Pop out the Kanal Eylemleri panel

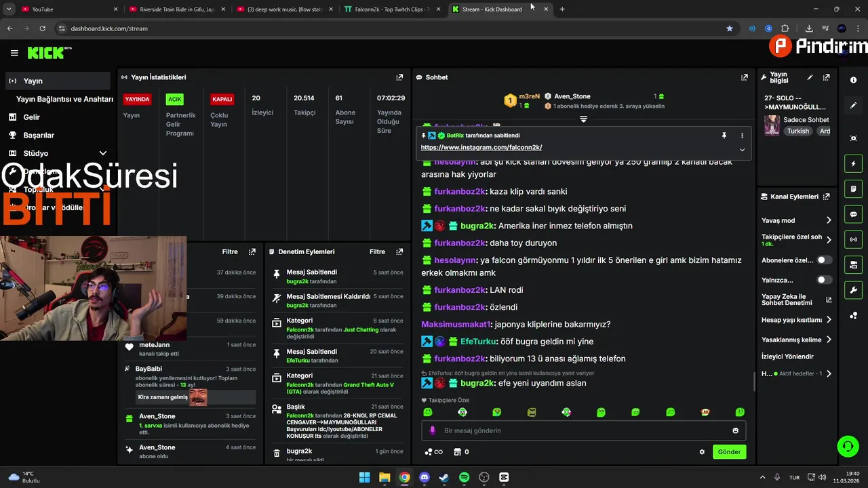coord(826,197)
